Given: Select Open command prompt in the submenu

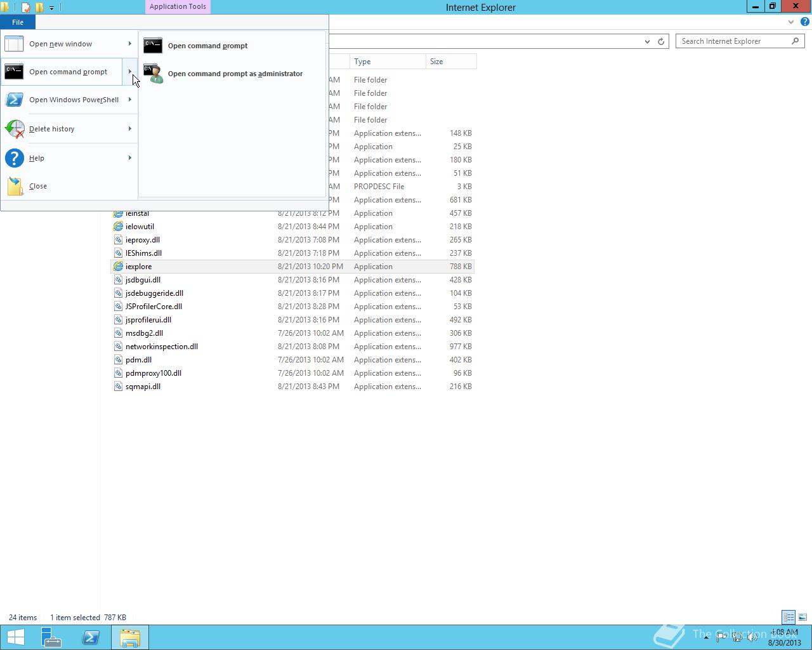Looking at the screenshot, I should point(232,46).
